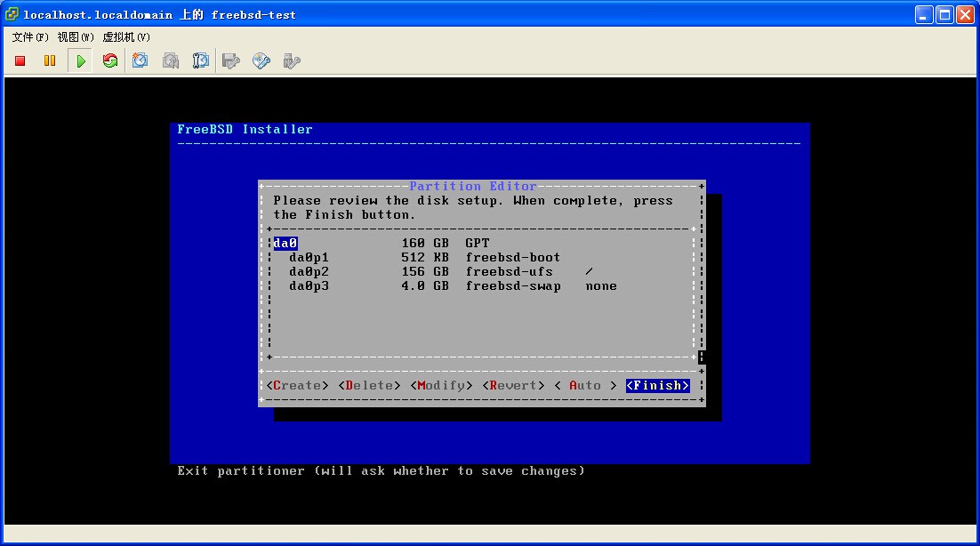Click the floppy drive connection icon
This screenshot has height=546, width=980.
[x=231, y=61]
